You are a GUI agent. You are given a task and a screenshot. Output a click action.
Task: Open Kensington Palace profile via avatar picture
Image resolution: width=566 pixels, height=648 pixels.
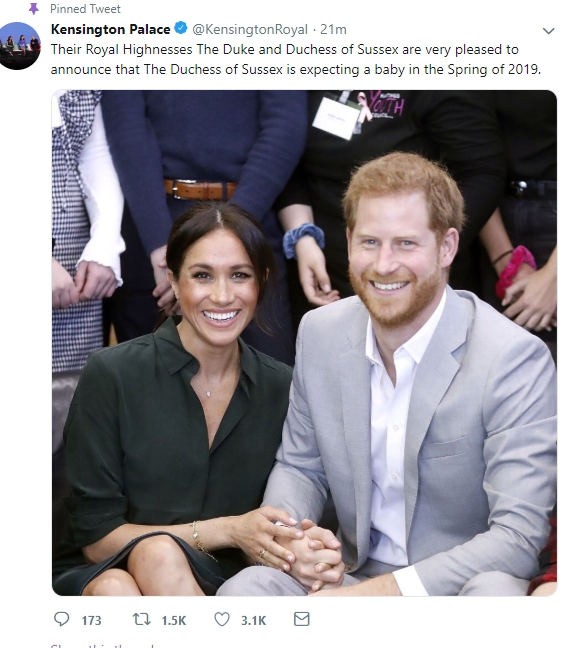[20, 45]
